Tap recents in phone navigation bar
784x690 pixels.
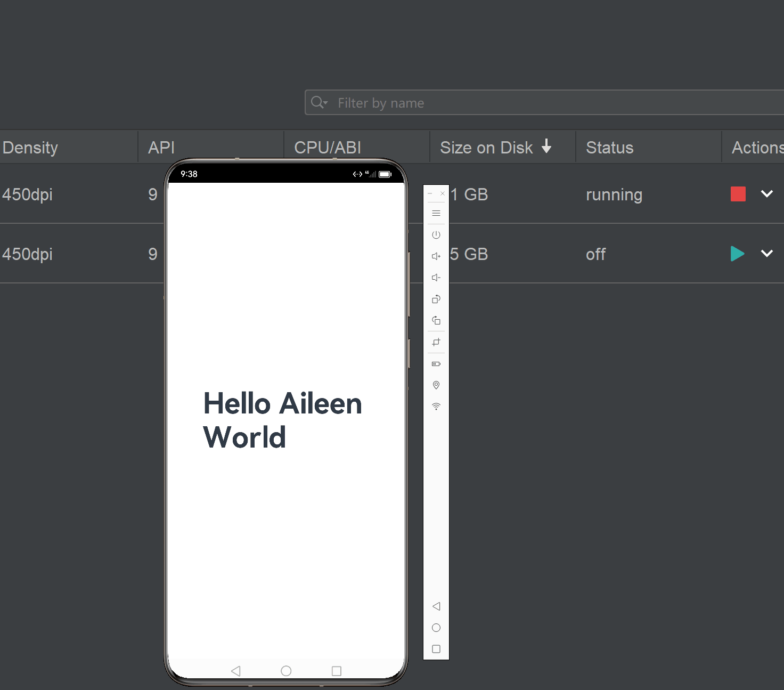337,671
